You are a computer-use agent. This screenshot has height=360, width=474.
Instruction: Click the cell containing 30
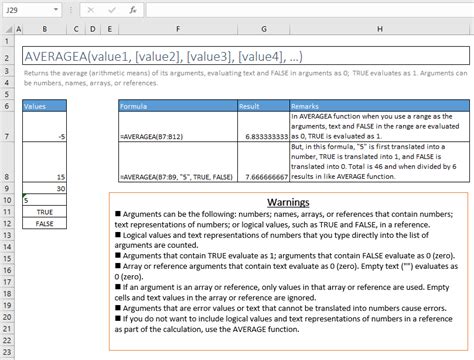coord(44,188)
